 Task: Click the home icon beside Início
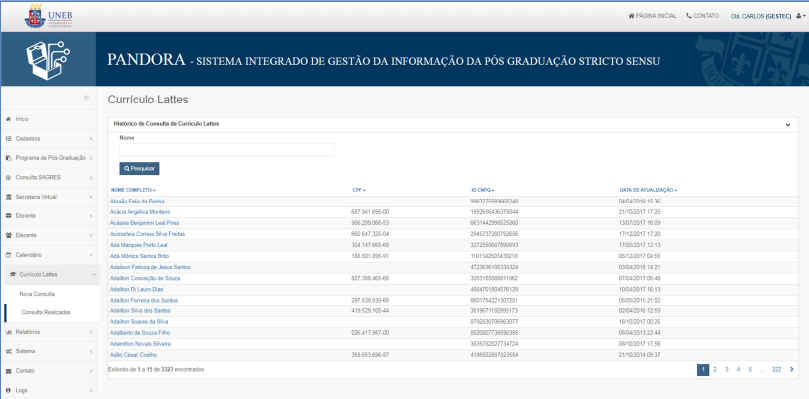point(8,119)
